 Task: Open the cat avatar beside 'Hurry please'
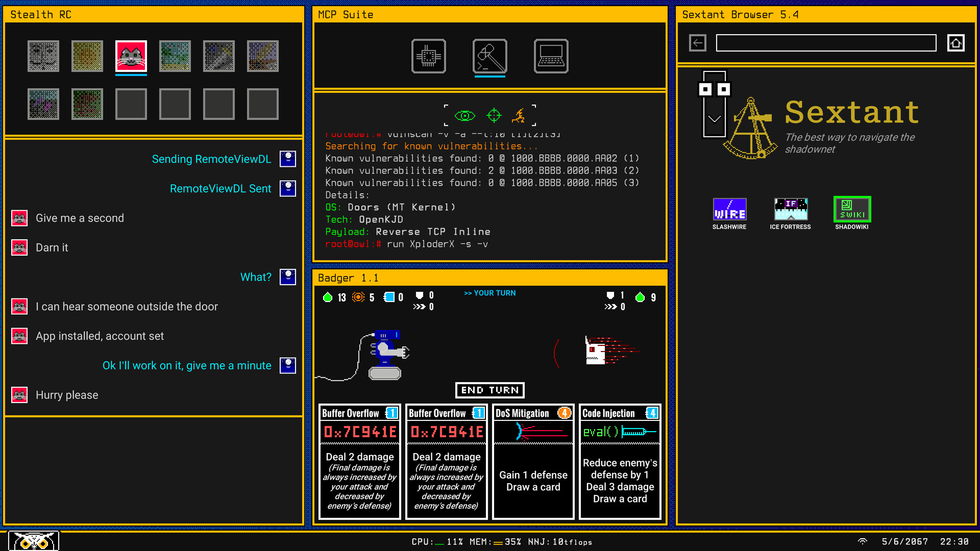(x=19, y=395)
